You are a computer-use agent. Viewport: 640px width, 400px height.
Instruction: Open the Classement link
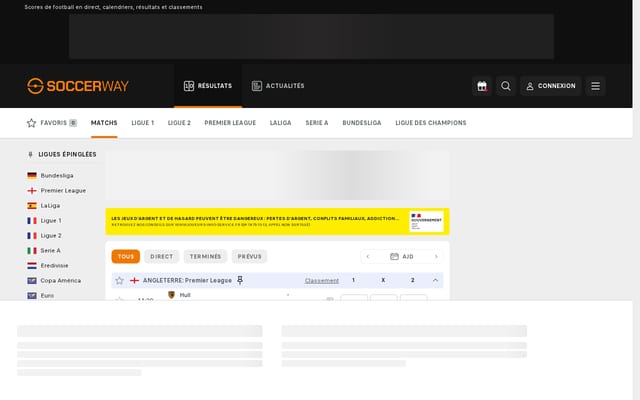click(x=322, y=281)
